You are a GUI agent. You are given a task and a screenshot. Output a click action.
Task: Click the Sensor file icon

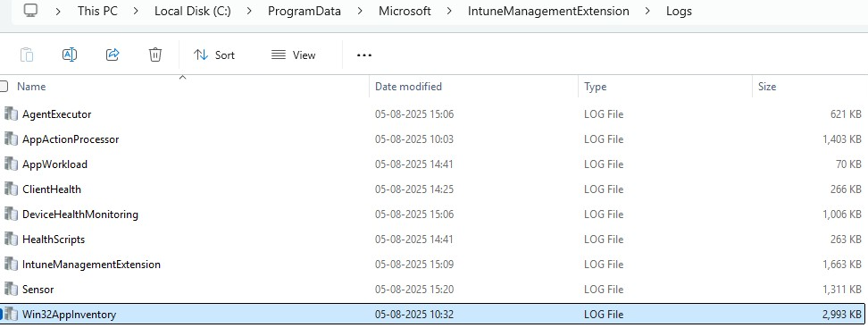(x=11, y=290)
